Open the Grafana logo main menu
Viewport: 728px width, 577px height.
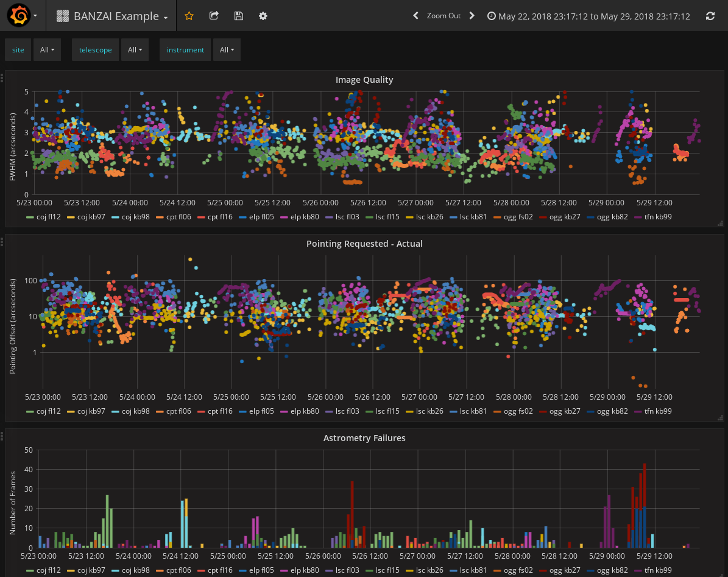point(18,16)
